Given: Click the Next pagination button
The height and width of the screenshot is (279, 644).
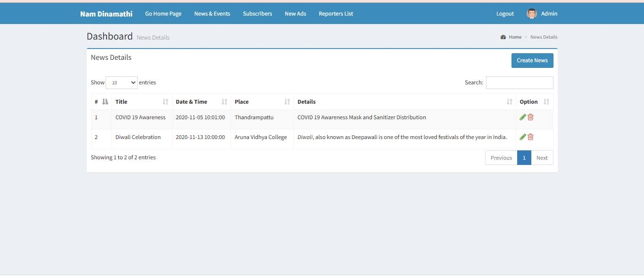Looking at the screenshot, I should 542,158.
